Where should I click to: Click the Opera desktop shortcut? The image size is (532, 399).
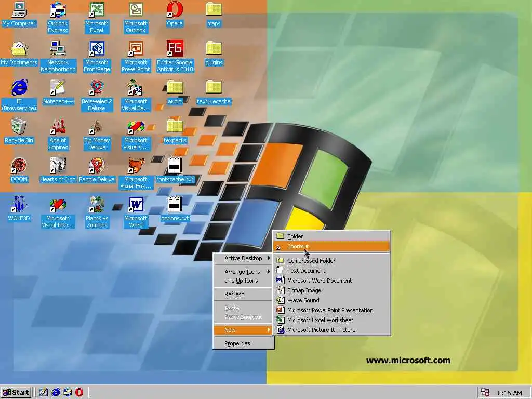[x=175, y=14]
